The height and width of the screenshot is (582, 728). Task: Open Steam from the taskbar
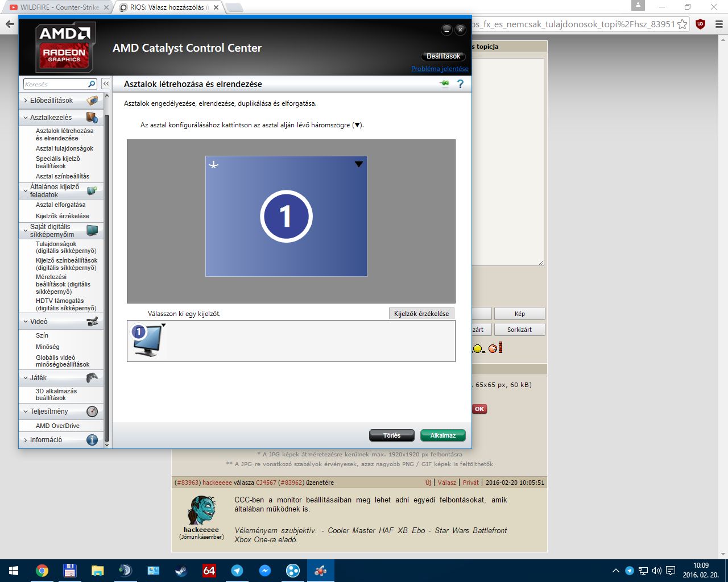click(x=181, y=571)
